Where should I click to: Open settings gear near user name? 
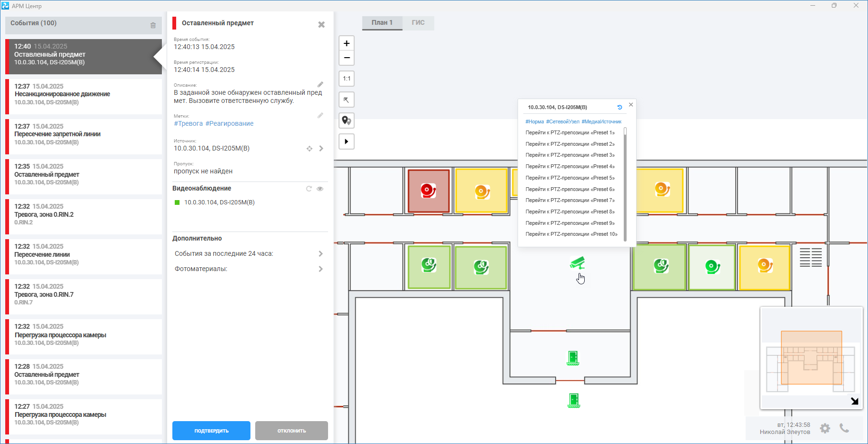point(825,428)
